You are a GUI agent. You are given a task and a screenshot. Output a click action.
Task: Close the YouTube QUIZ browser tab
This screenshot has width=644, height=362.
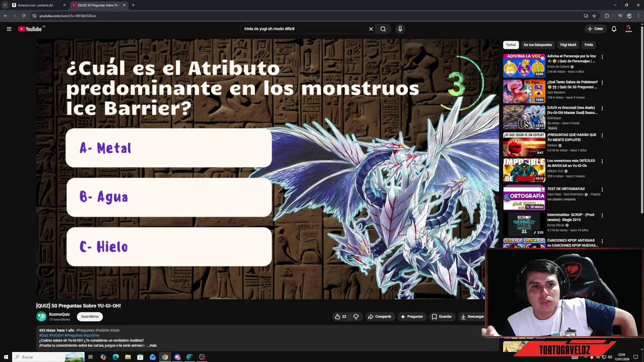coord(124,5)
